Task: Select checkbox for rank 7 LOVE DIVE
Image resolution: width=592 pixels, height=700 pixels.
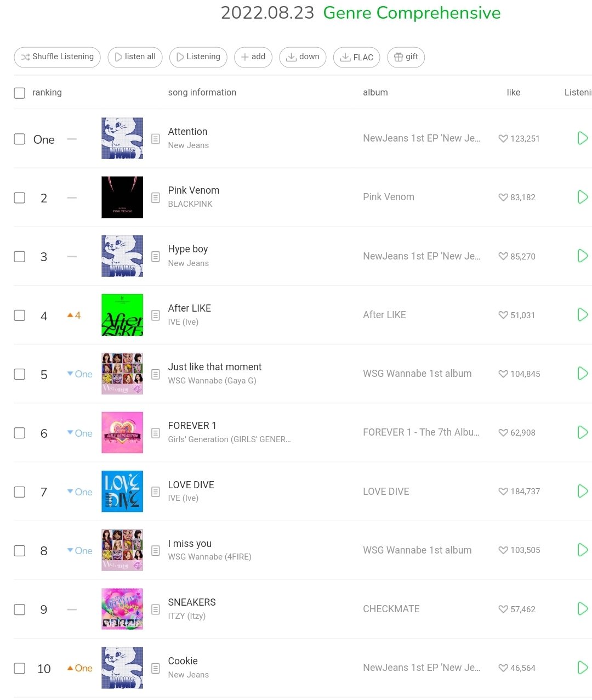Action: [20, 492]
